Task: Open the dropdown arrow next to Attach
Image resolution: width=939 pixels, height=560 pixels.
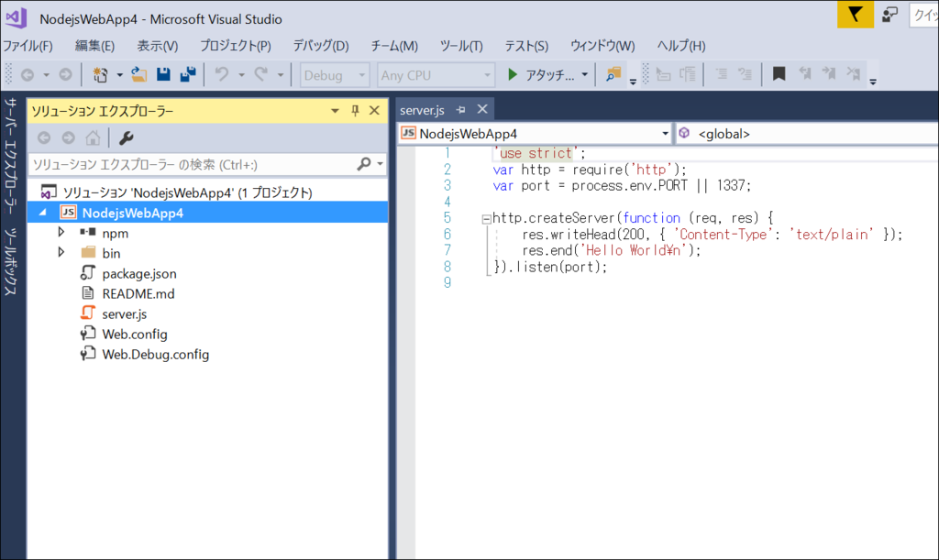Action: [x=584, y=75]
